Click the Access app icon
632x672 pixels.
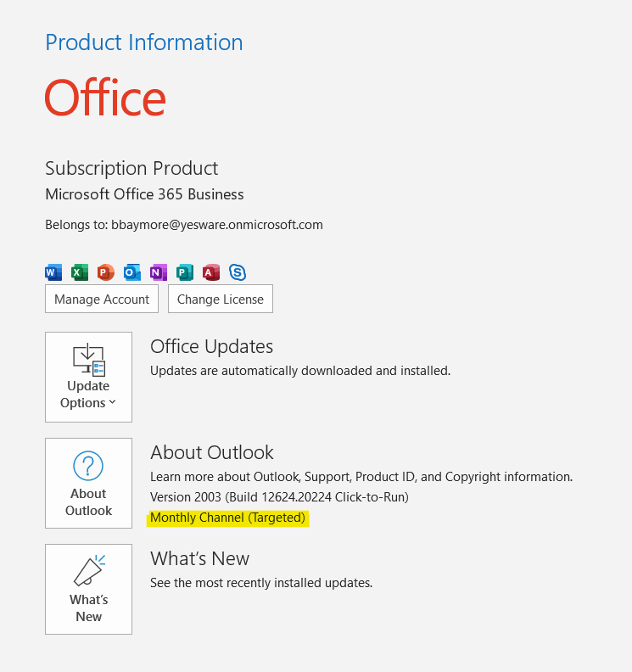click(x=211, y=272)
